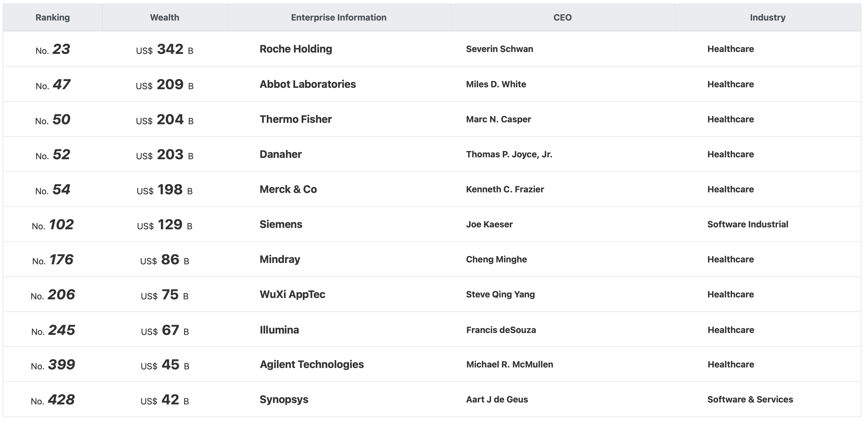Click the CEO column header
This screenshot has width=868, height=423.
click(562, 18)
